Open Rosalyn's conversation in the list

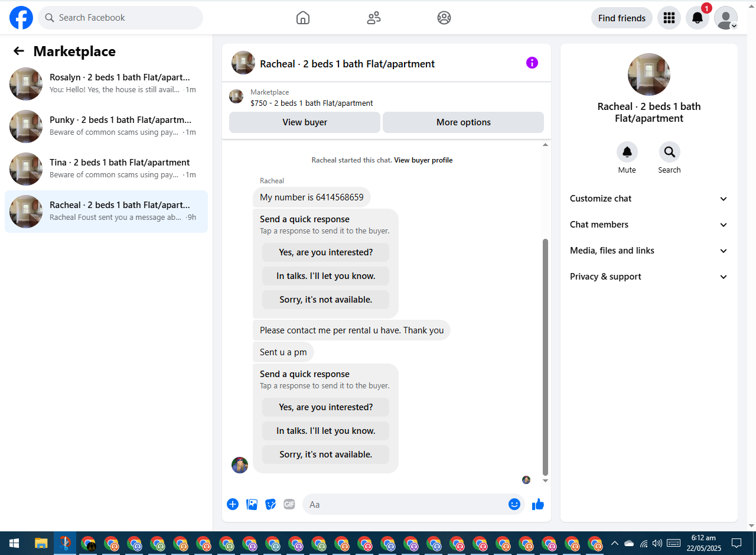(x=106, y=84)
